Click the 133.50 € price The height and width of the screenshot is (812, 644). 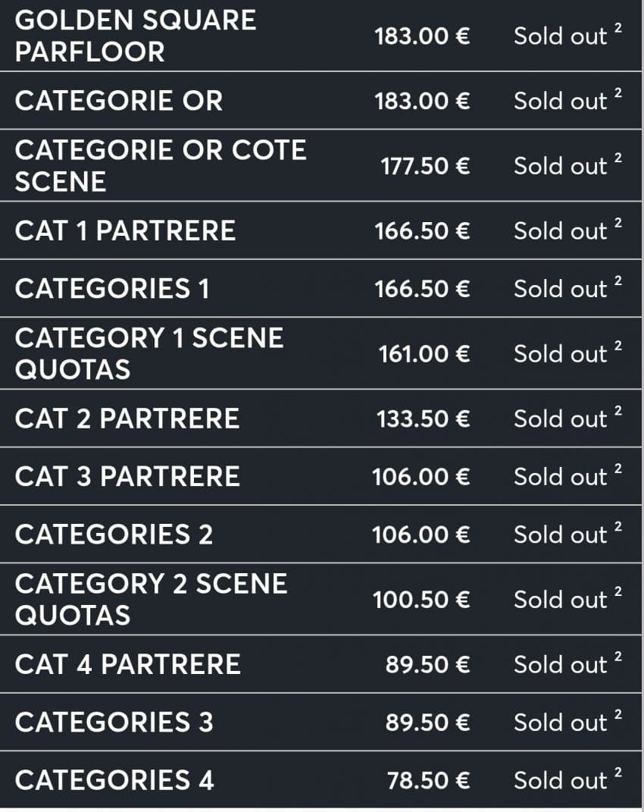click(423, 419)
